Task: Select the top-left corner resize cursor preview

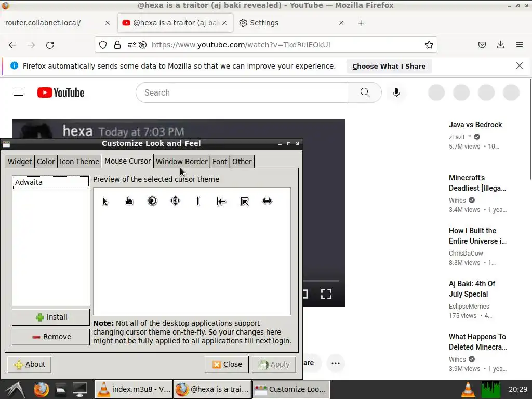Action: coord(244,202)
